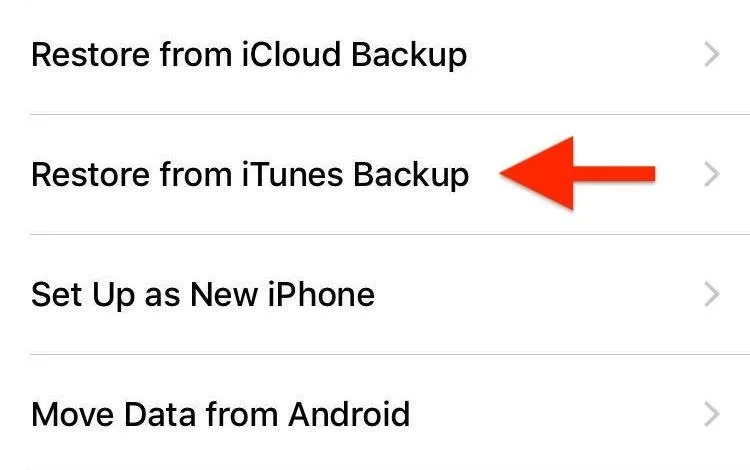Open the chevron next to Set Up as New iPhone

point(712,295)
